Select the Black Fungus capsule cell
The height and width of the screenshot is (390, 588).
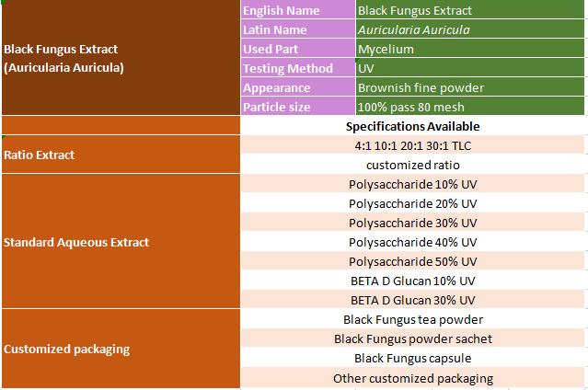pos(412,358)
